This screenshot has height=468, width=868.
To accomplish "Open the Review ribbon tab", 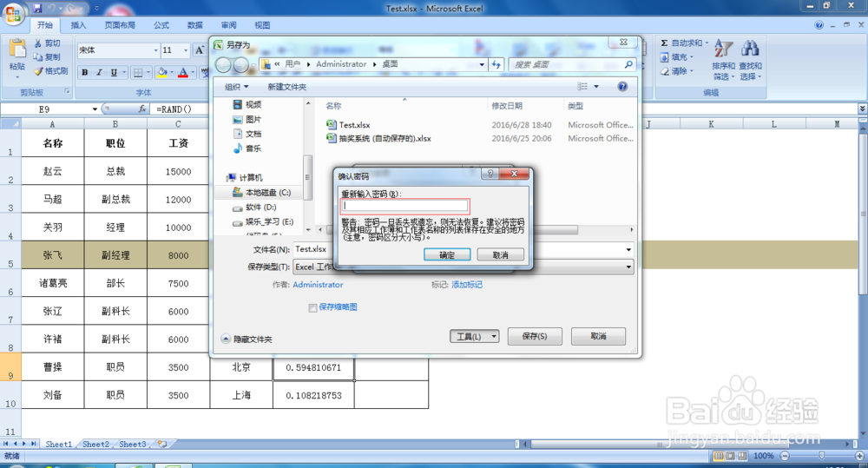I will tap(228, 25).
